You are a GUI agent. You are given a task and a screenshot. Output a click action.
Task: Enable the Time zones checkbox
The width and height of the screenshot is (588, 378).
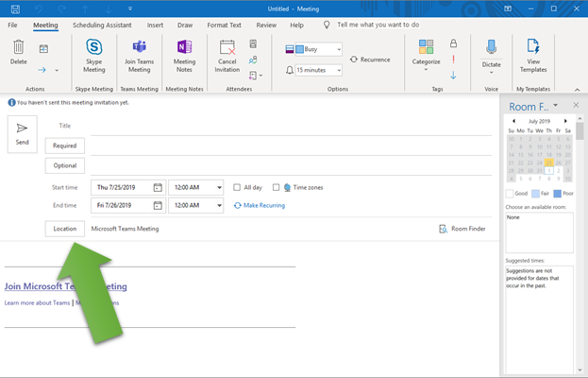[x=276, y=187]
